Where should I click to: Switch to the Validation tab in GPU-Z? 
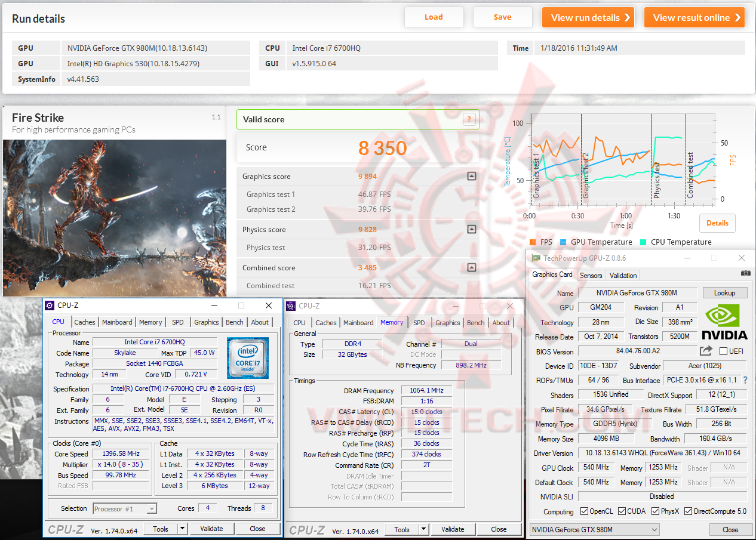pos(623,275)
